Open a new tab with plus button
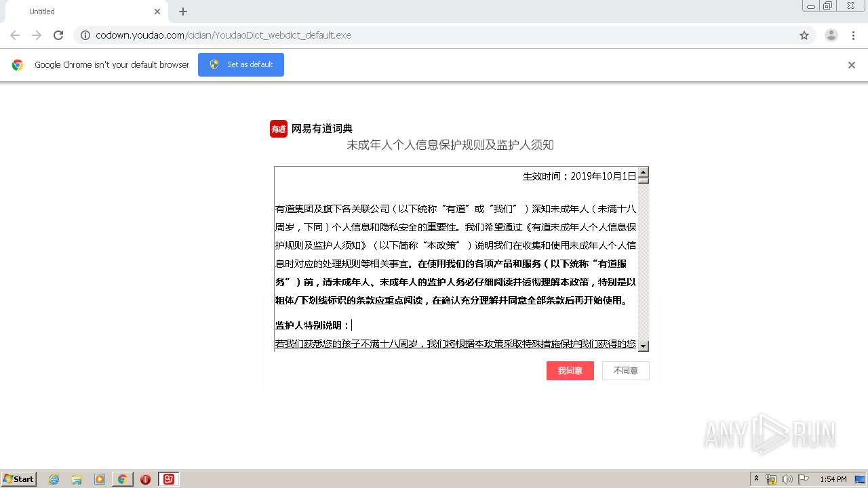This screenshot has height=488, width=868. tap(183, 12)
